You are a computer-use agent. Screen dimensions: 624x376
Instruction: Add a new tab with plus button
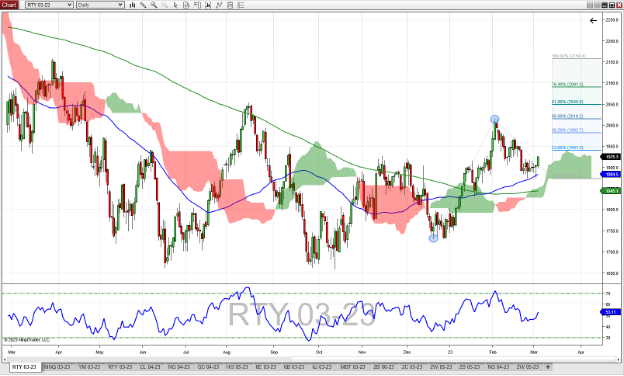(x=548, y=367)
